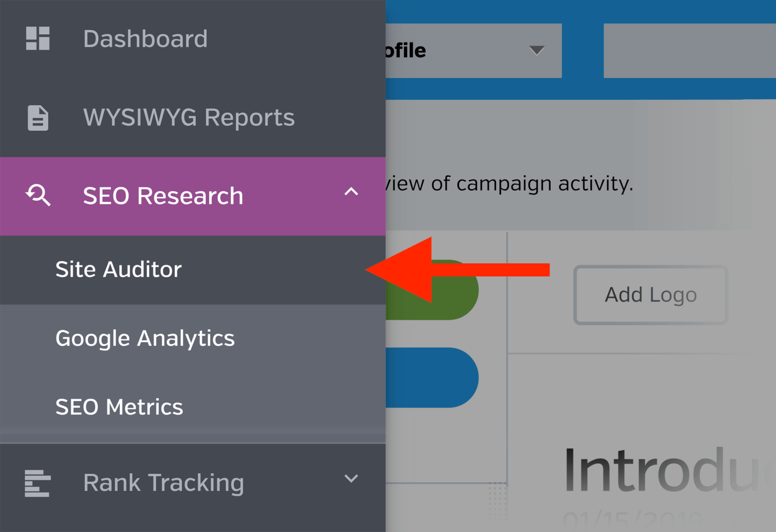
Task: Click the blue rounded button
Action: [x=432, y=378]
